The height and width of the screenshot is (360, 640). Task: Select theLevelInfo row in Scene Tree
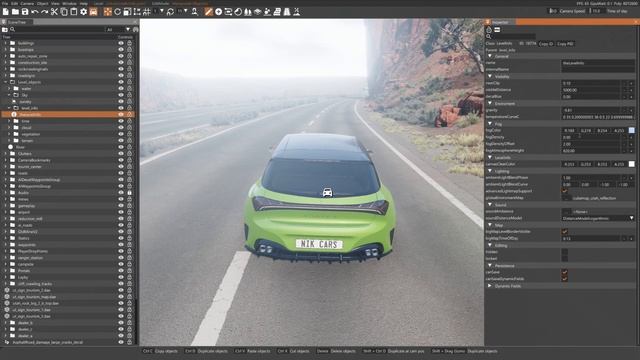tap(67, 115)
